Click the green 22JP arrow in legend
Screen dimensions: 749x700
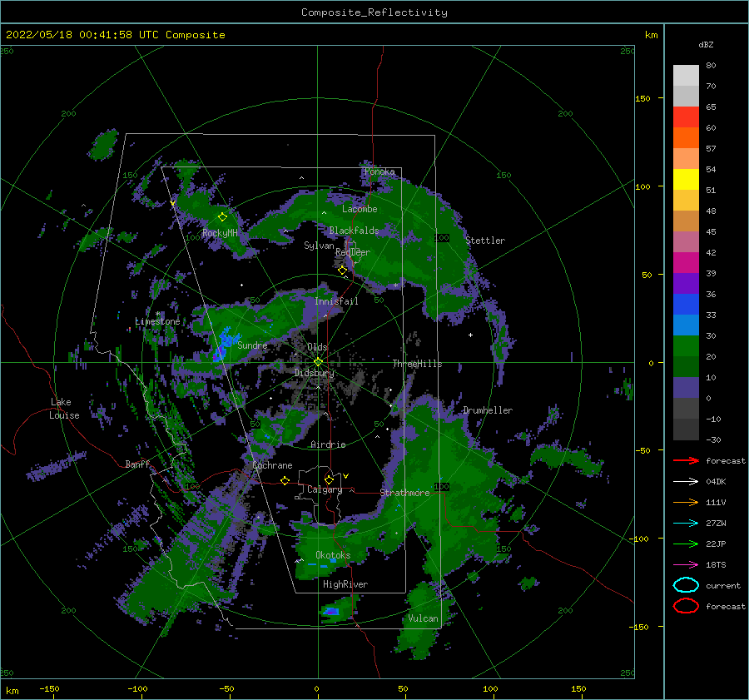[x=686, y=544]
